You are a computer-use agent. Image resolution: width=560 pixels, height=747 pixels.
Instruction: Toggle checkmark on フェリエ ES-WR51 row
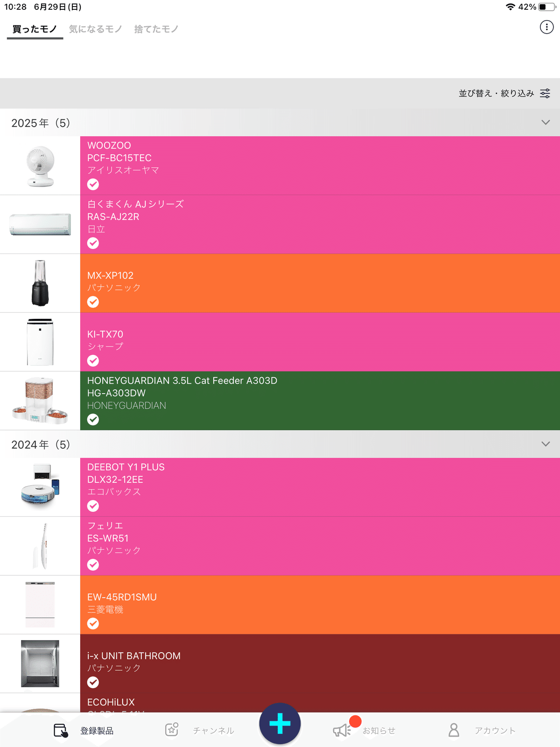click(93, 565)
